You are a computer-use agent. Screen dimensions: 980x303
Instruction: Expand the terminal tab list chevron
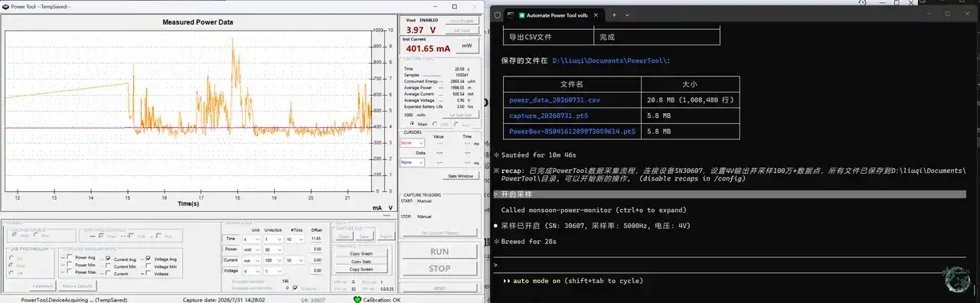tap(626, 15)
